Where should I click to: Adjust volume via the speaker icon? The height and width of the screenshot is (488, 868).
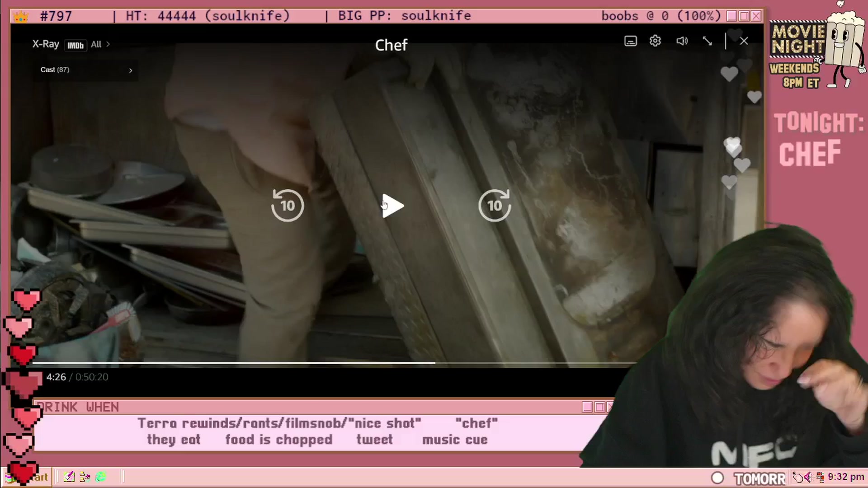tap(682, 41)
